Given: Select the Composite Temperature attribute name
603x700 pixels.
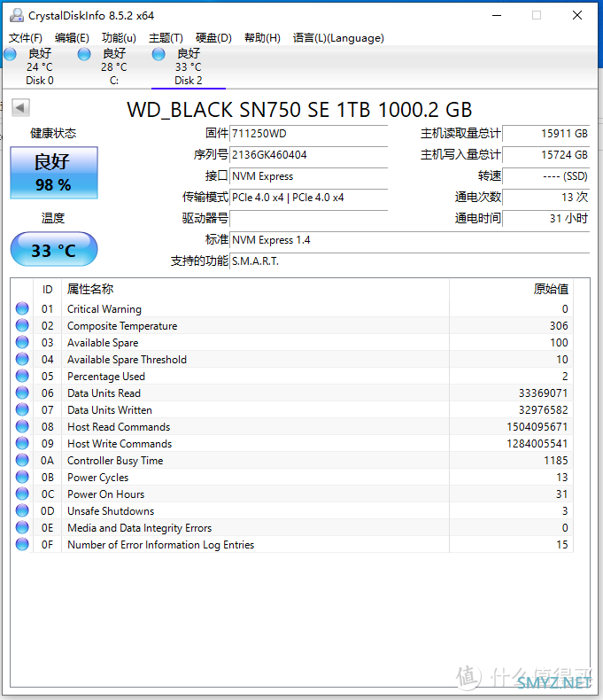Looking at the screenshot, I should tap(122, 326).
